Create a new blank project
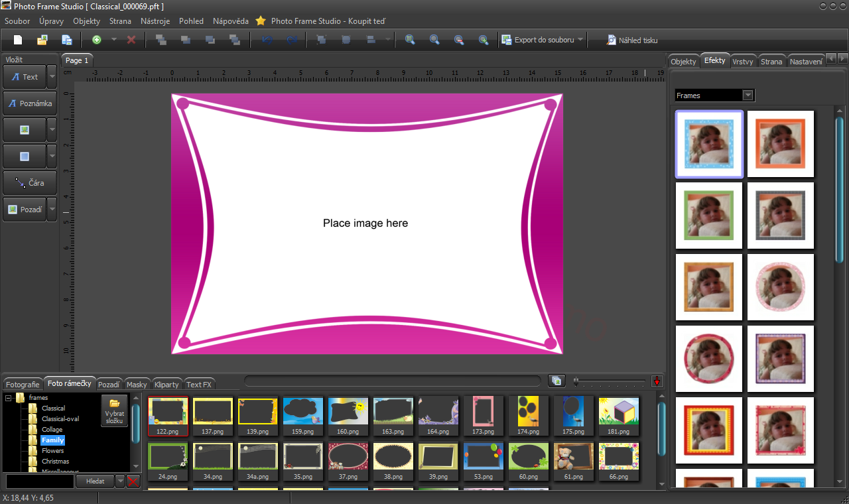The height and width of the screenshot is (504, 849). point(18,40)
